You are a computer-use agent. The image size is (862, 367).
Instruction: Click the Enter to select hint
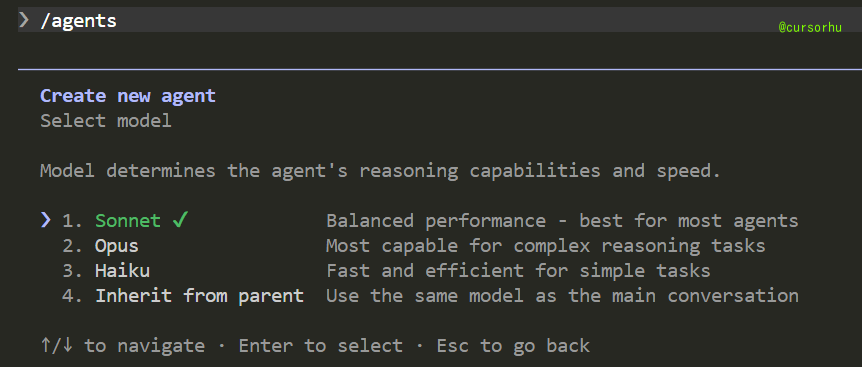[x=321, y=346]
